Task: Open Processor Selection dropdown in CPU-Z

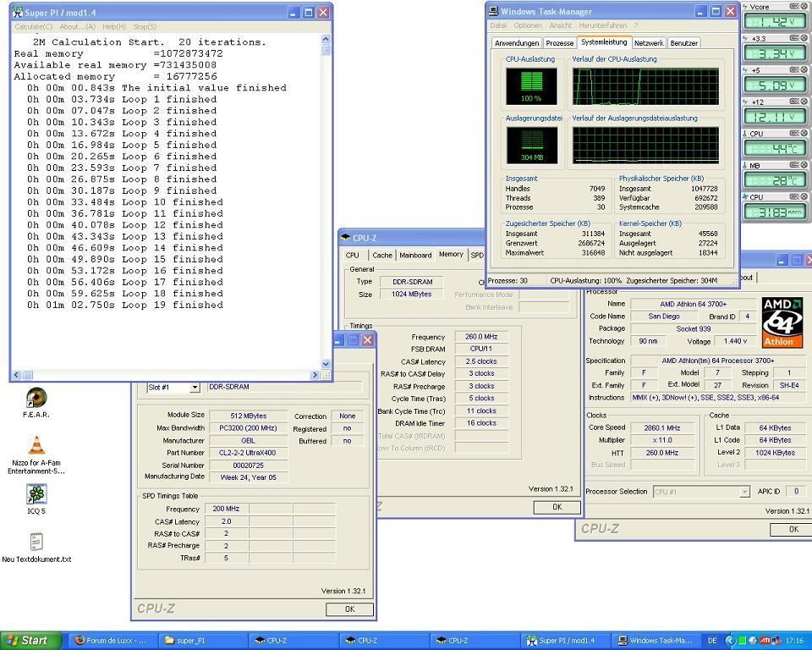Action: (744, 492)
